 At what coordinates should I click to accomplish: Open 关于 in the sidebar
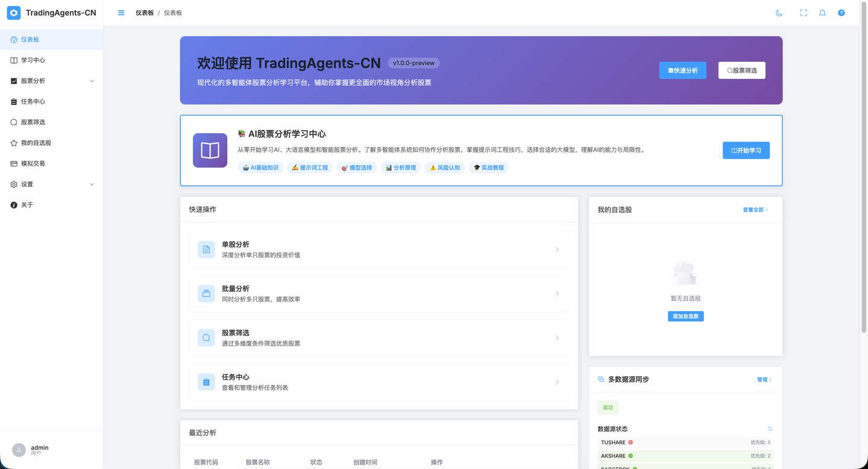point(51,205)
